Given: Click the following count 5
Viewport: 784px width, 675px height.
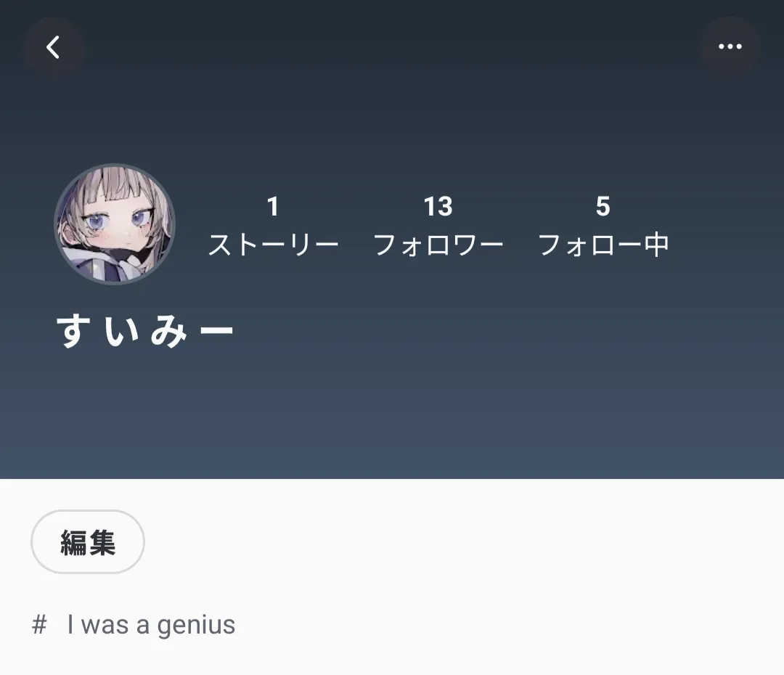Looking at the screenshot, I should (x=603, y=206).
